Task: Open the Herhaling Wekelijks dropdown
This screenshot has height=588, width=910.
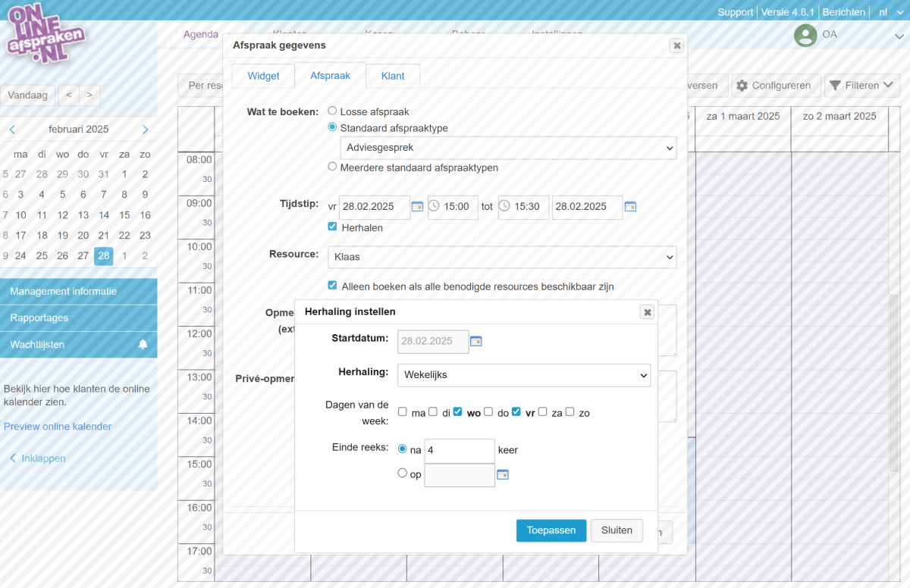Action: coord(524,375)
